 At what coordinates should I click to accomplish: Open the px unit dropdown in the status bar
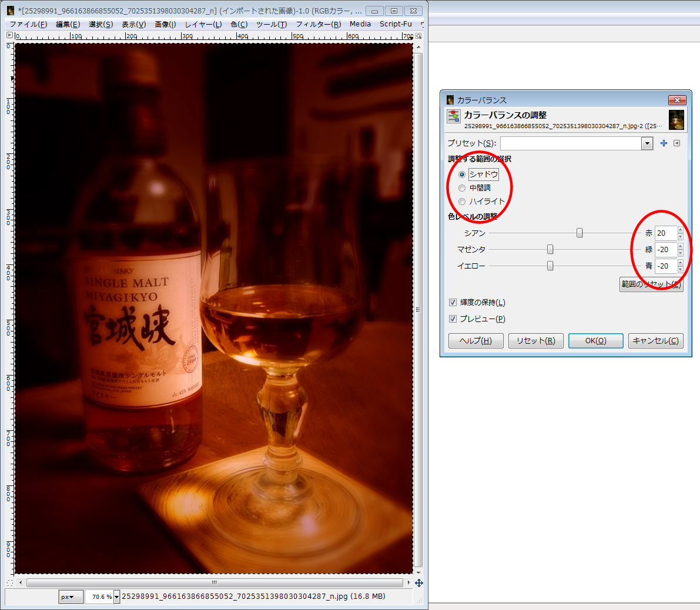[71, 597]
